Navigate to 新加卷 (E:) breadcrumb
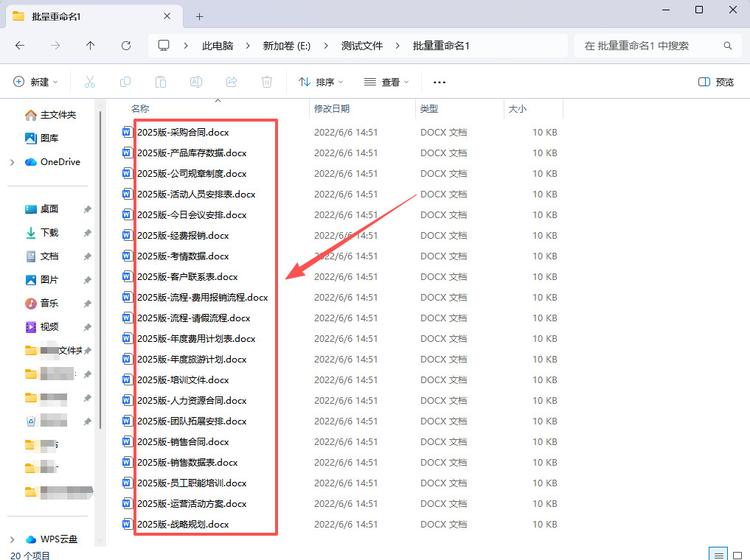 [287, 46]
